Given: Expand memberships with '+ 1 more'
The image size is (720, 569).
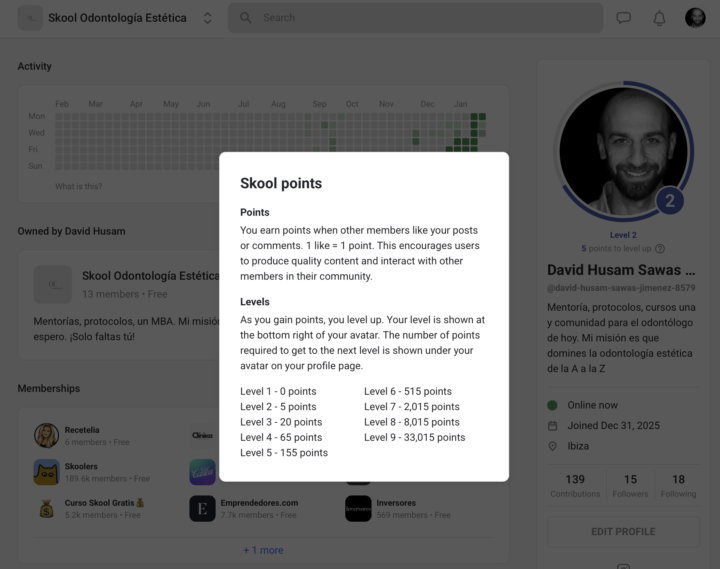Looking at the screenshot, I should tap(263, 550).
